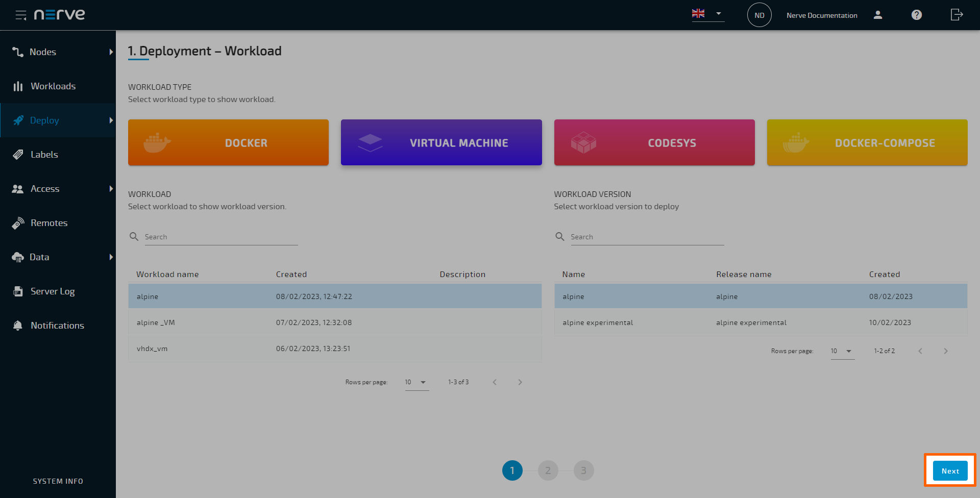Open Workloads in the sidebar
This screenshot has width=980, height=498.
coord(53,86)
